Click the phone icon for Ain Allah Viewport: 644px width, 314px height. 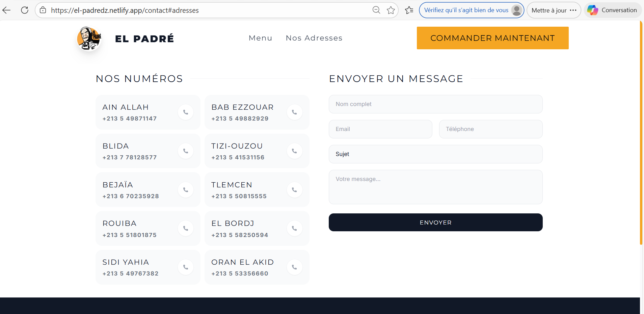pos(186,112)
